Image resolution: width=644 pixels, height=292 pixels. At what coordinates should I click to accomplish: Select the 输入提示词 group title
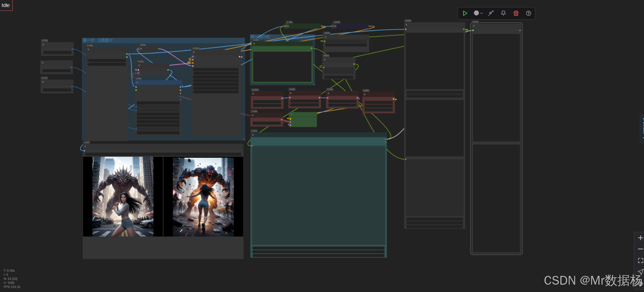pos(260,37)
